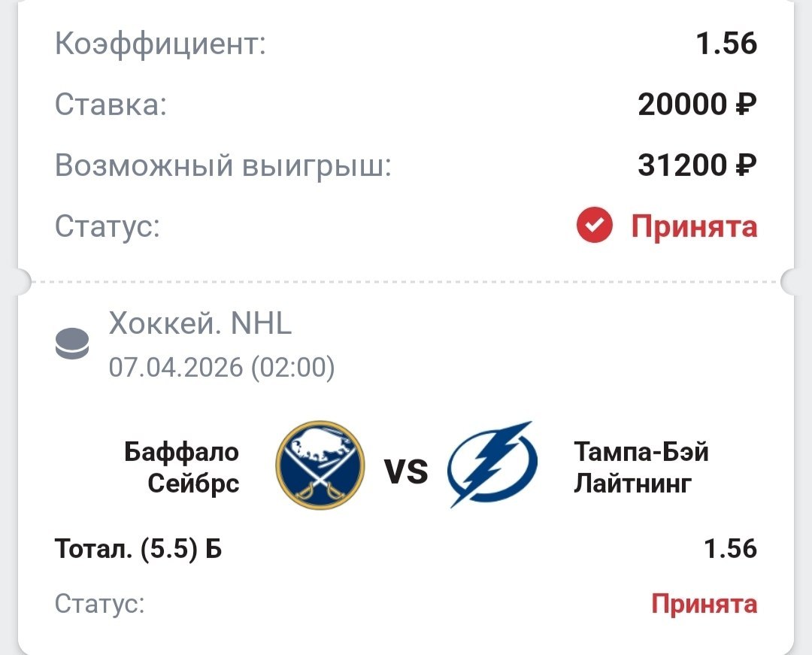Viewport: 812px width, 655px height.
Task: Click the Тотал. (5.5) Б bet line
Action: 138,549
